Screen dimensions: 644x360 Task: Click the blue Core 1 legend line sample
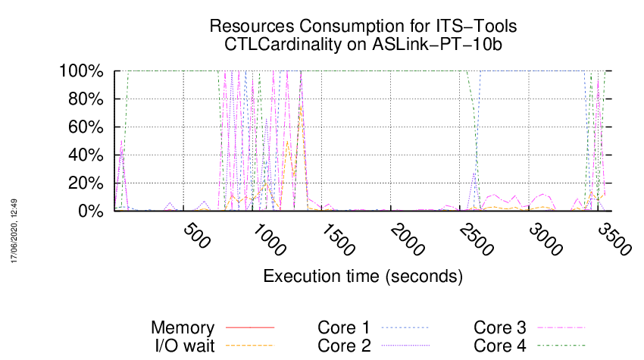[406, 327]
